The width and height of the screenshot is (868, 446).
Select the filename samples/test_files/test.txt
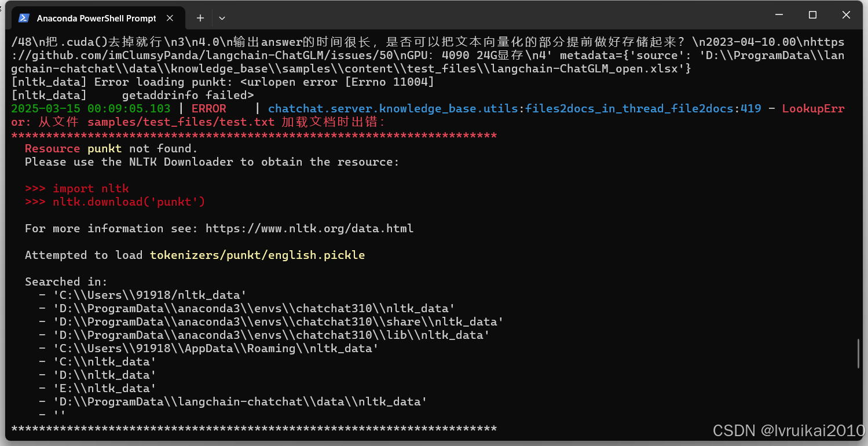(180, 122)
